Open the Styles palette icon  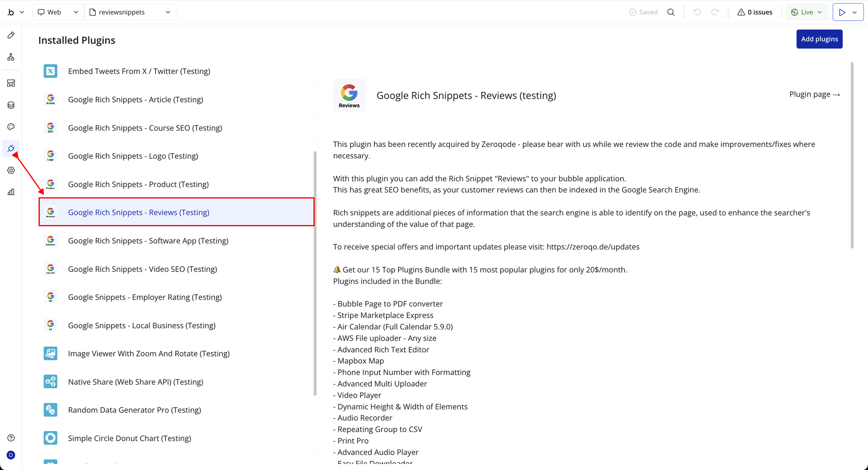(11, 127)
